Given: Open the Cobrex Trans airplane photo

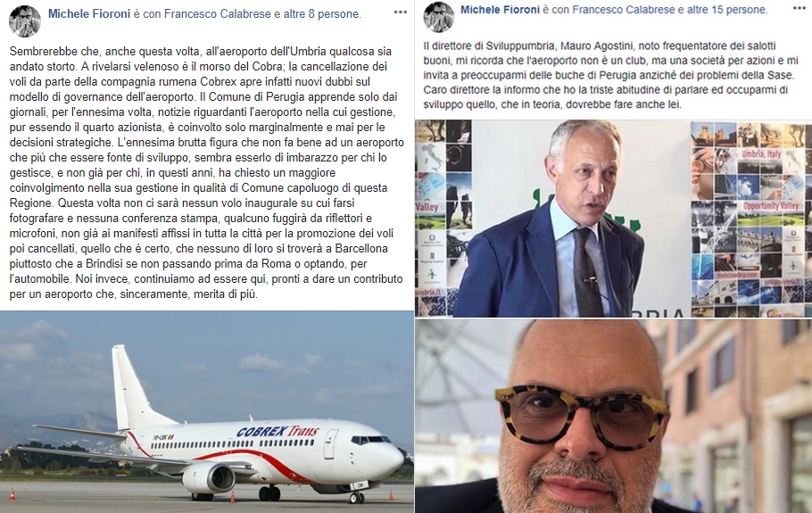Looking at the screenshot, I should (x=207, y=412).
